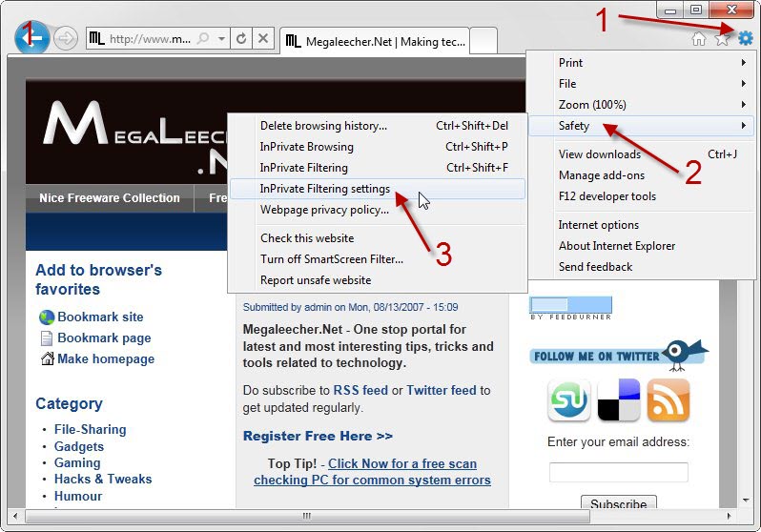Select Check this website

point(377,237)
